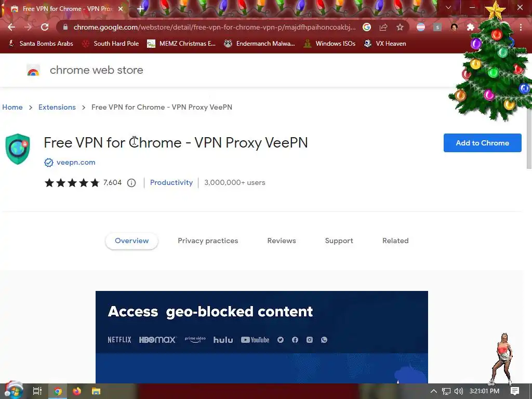Go to the Home breadcrumb
The image size is (532, 399).
coord(12,107)
